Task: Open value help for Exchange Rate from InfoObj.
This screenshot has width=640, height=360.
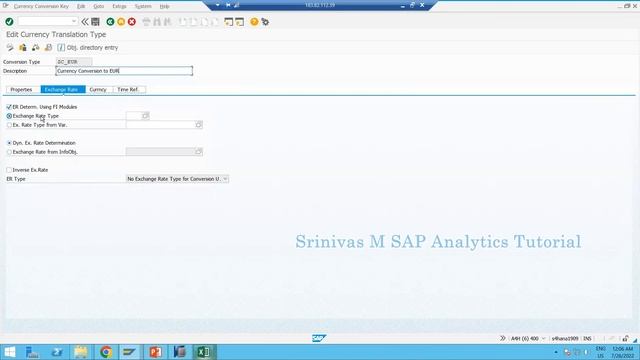Action: click(199, 152)
